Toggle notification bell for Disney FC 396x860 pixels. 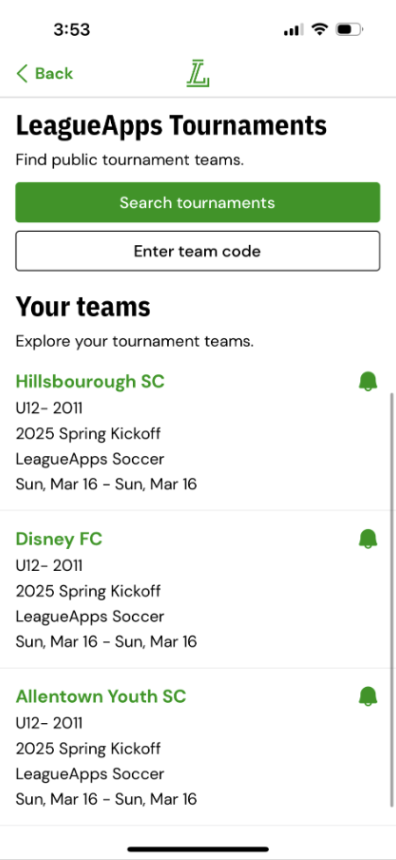pyautogui.click(x=368, y=539)
